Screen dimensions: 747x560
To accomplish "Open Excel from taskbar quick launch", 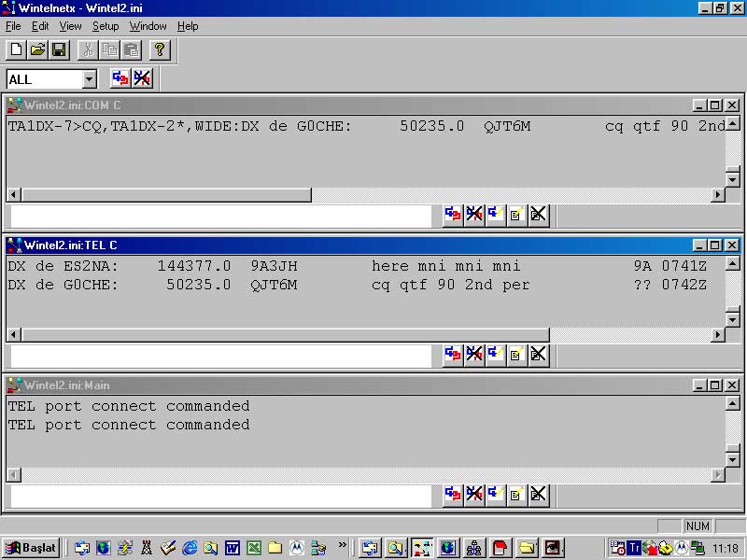I will tap(254, 548).
